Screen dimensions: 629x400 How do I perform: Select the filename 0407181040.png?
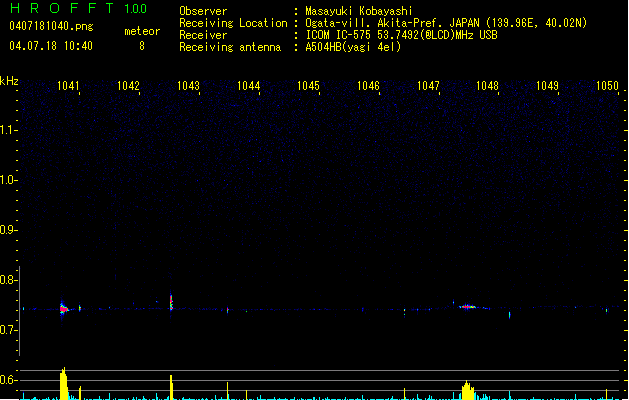tap(51, 26)
